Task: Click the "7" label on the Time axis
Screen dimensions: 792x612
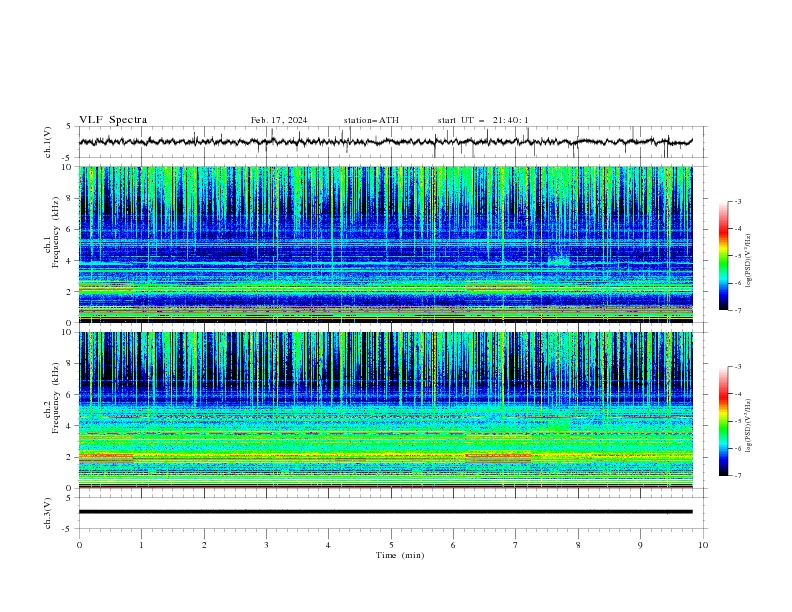Action: [516, 545]
